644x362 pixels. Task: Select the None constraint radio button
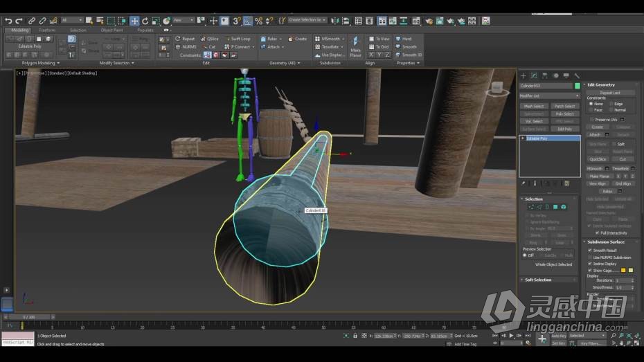coord(591,104)
